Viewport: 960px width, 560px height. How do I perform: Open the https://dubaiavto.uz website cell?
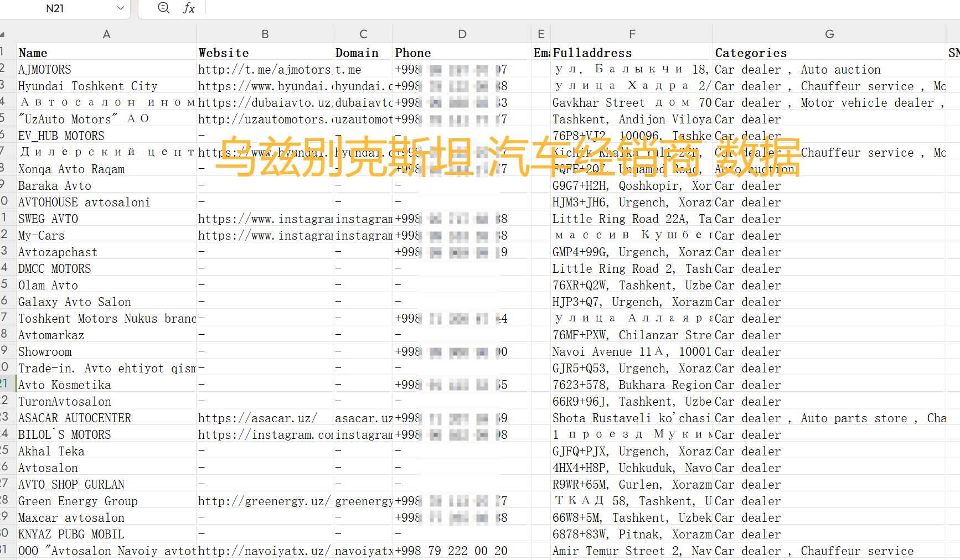click(265, 102)
